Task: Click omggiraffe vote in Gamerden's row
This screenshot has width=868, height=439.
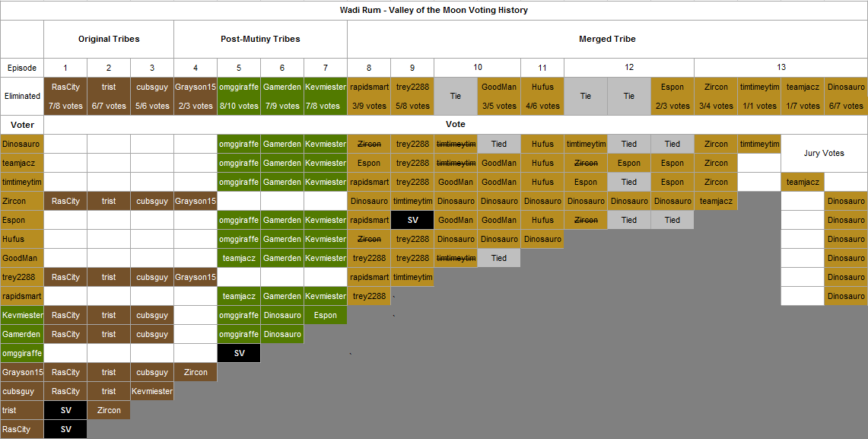Action: 239,334
